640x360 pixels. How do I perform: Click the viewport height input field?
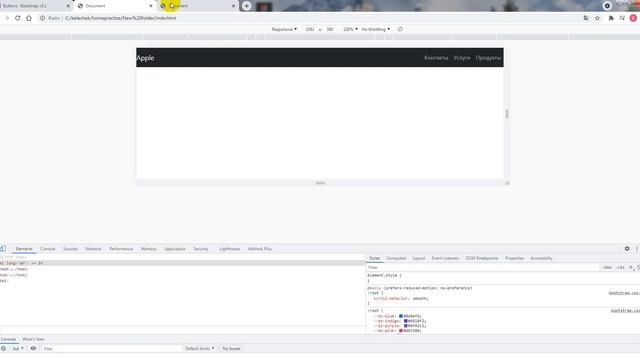[330, 29]
